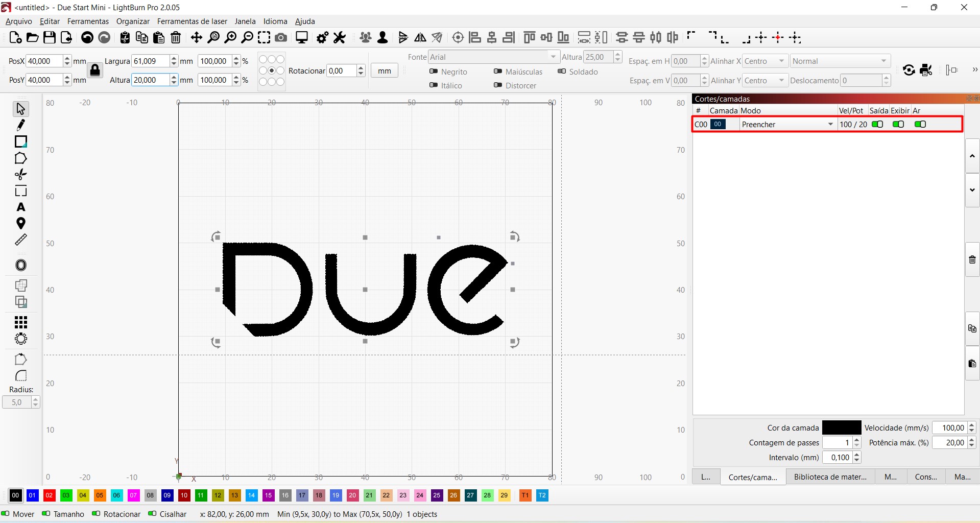Increase Largura width spinner
980x523 pixels.
point(174,58)
